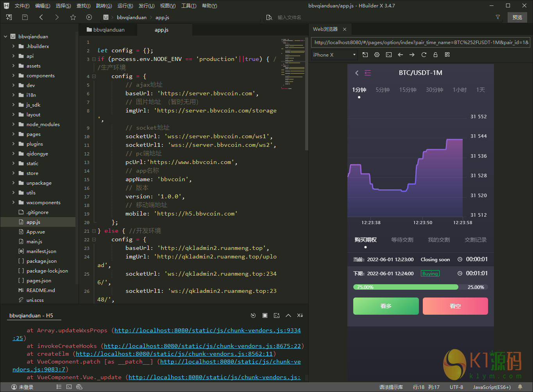Open the iPhone X device dropdown

coord(334,55)
